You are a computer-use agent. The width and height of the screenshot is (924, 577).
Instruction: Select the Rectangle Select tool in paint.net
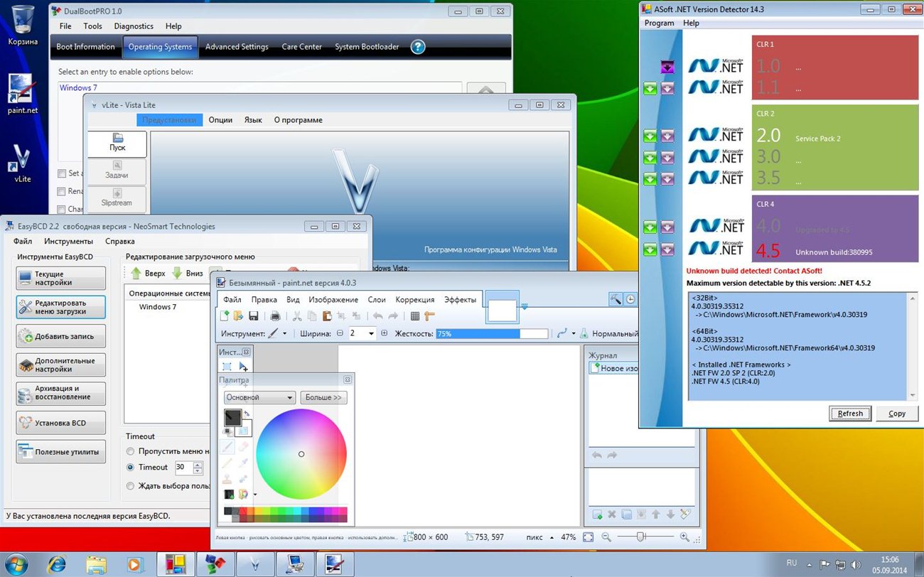[x=227, y=367]
